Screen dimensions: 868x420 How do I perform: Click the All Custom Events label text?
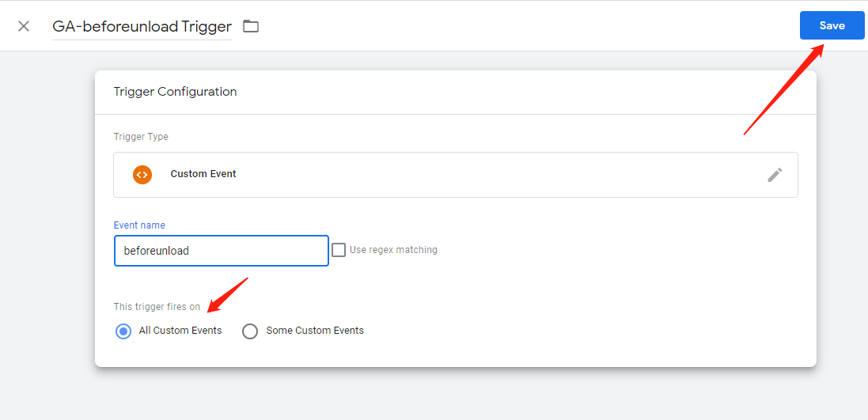pos(180,331)
